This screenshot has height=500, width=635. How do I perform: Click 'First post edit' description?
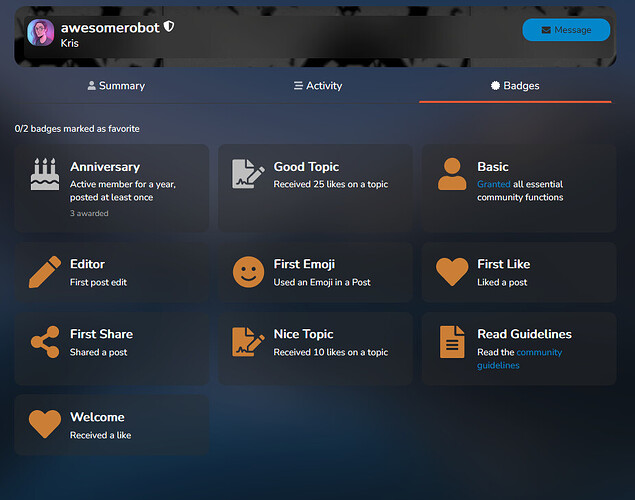[x=98, y=283]
